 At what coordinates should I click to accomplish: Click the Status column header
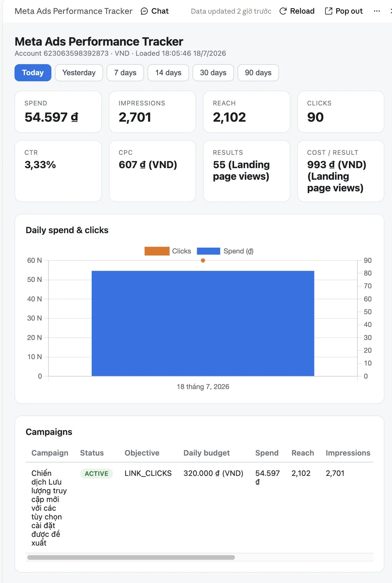[92, 453]
